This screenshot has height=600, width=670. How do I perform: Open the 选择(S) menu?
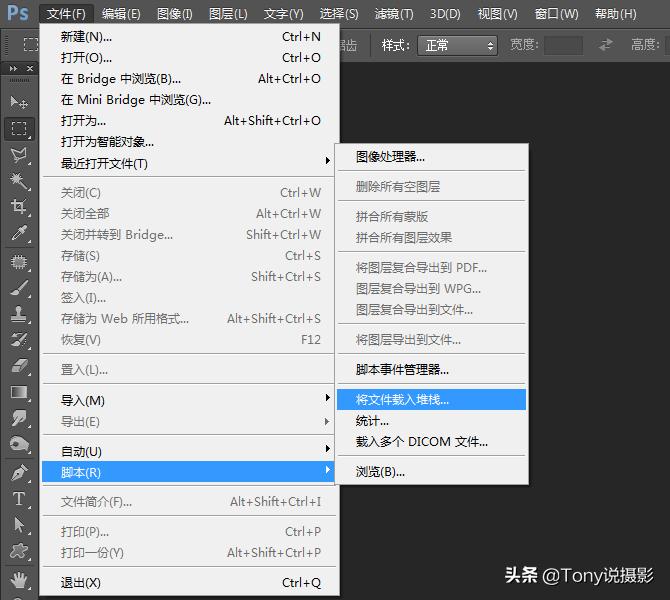[x=339, y=14]
